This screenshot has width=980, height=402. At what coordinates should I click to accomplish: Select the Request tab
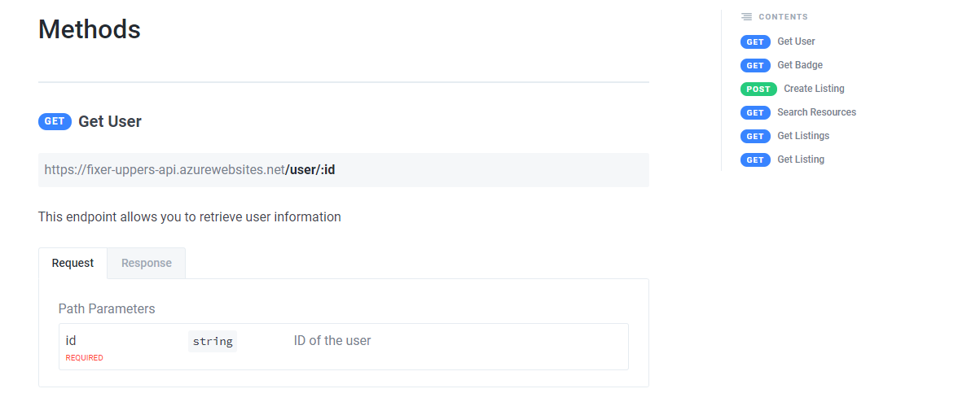click(73, 263)
